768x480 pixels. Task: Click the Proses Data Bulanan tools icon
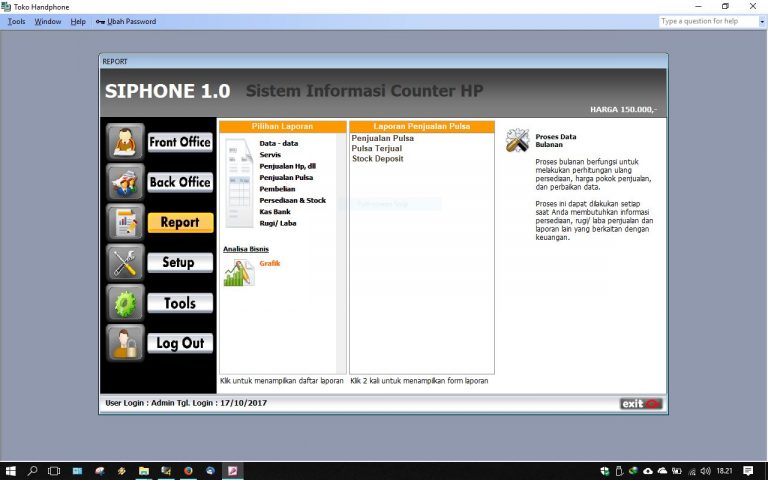click(518, 141)
